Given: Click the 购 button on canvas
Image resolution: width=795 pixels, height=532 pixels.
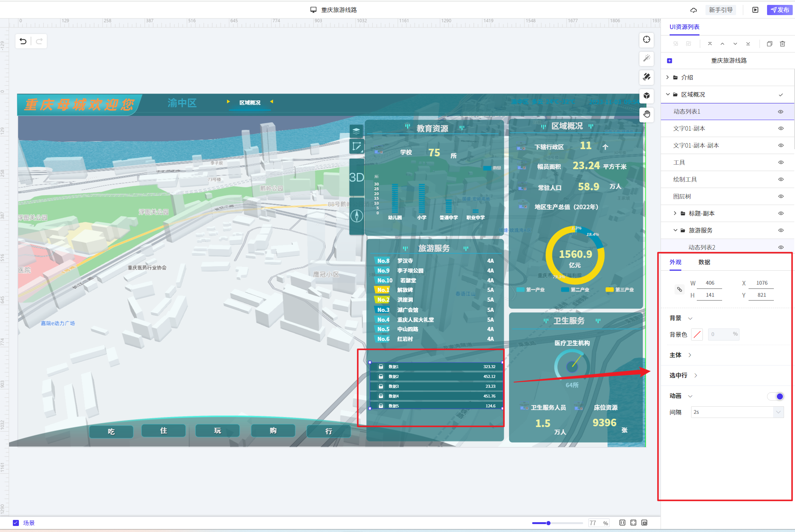Looking at the screenshot, I should 273,431.
